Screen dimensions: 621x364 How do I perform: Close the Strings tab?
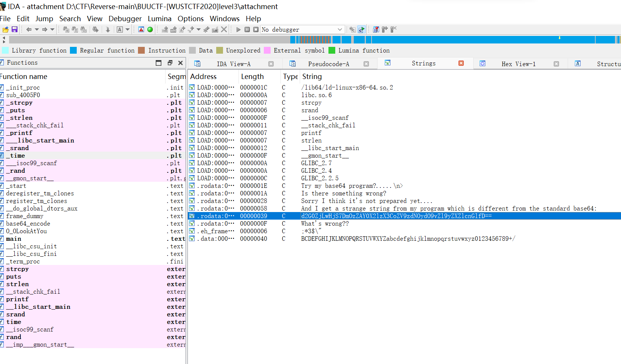point(461,64)
